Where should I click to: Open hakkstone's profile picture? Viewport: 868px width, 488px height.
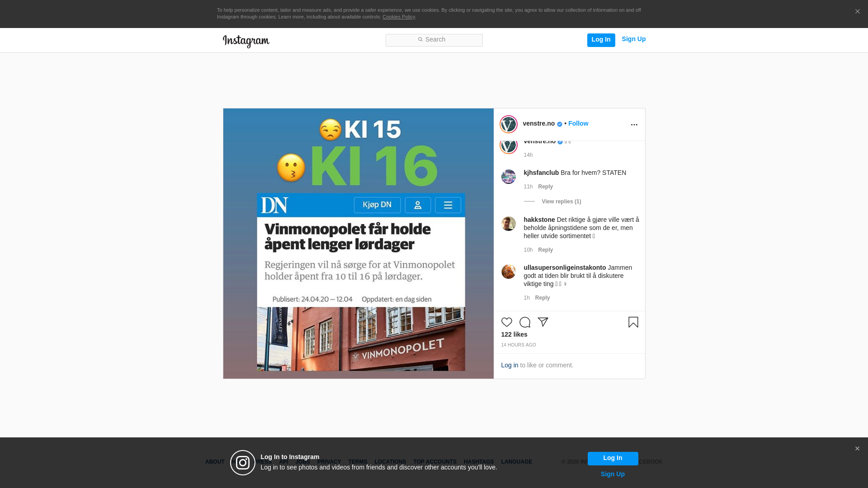pyautogui.click(x=508, y=224)
